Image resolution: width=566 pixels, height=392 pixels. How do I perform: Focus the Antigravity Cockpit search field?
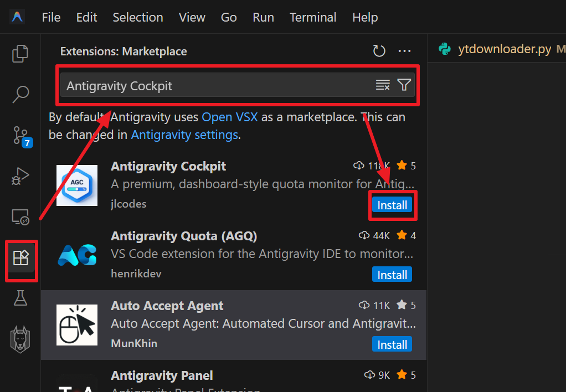(x=222, y=85)
